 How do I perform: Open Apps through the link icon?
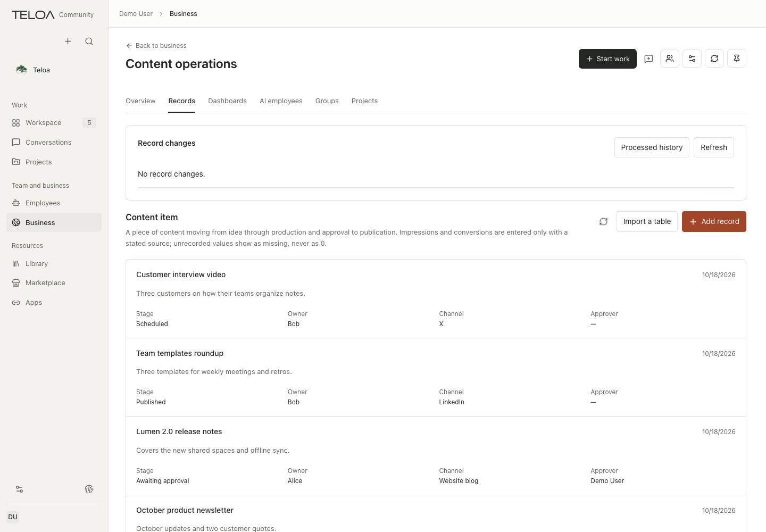click(x=16, y=303)
